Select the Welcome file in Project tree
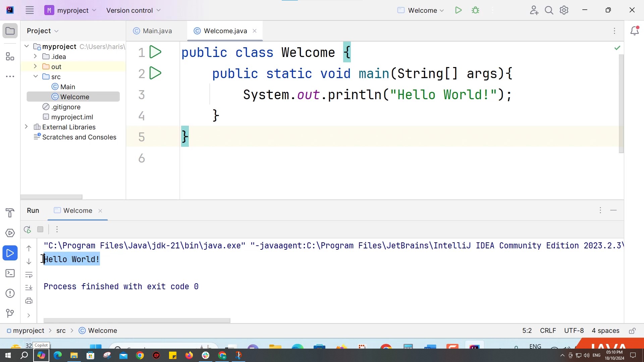Viewport: 644px width, 362px height. (74, 97)
